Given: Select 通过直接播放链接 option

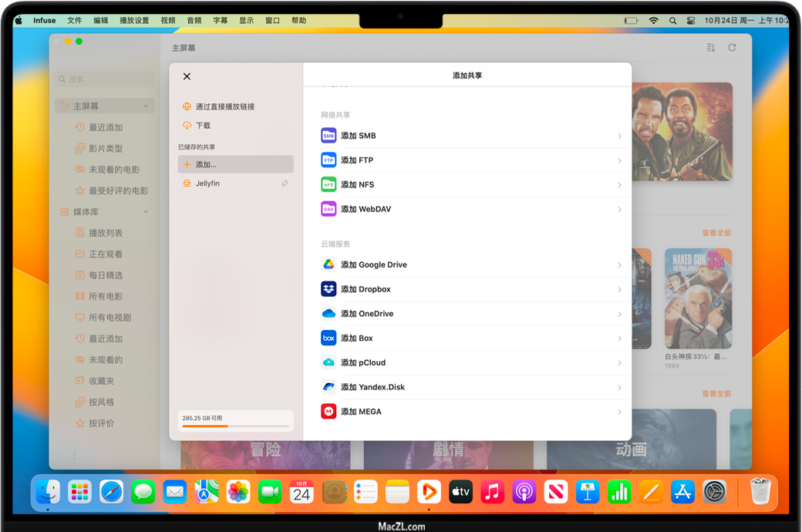Looking at the screenshot, I should click(x=224, y=107).
